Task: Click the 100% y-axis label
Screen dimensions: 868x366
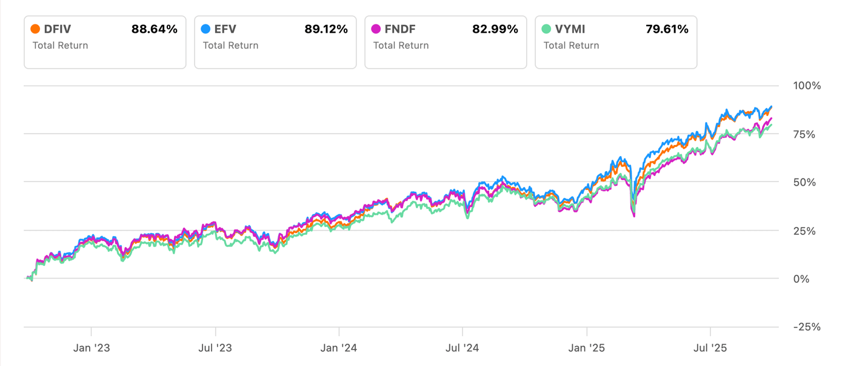Action: tap(807, 86)
